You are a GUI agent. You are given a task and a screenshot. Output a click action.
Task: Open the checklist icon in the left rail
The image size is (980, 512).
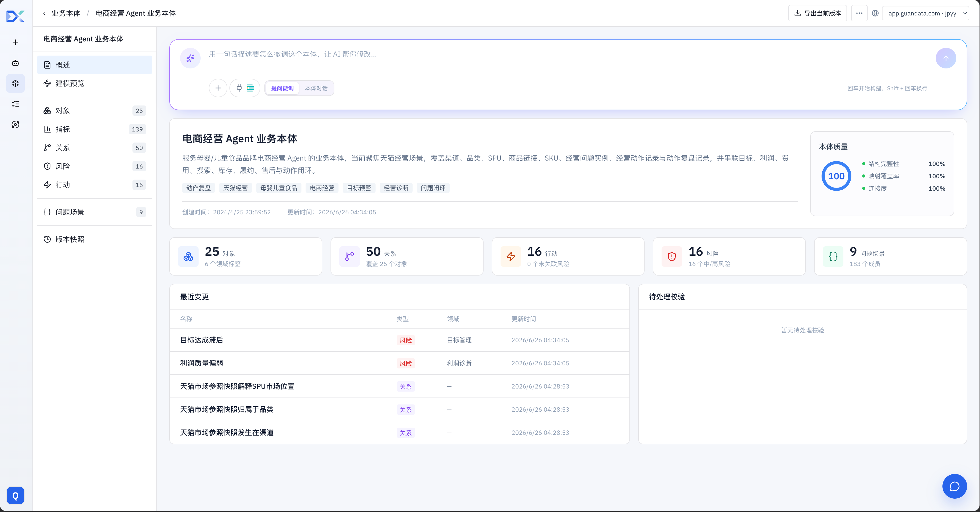[15, 104]
